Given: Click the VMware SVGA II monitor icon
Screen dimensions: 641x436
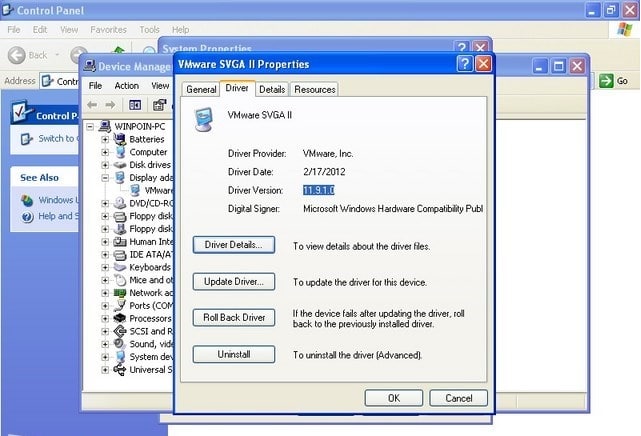Looking at the screenshot, I should [204, 119].
